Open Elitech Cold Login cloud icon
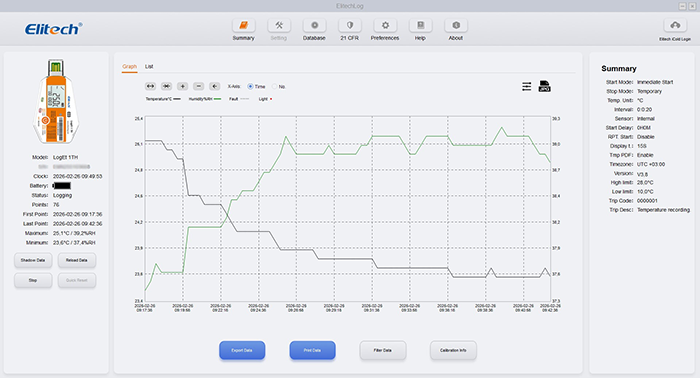700x378 pixels. pyautogui.click(x=675, y=25)
